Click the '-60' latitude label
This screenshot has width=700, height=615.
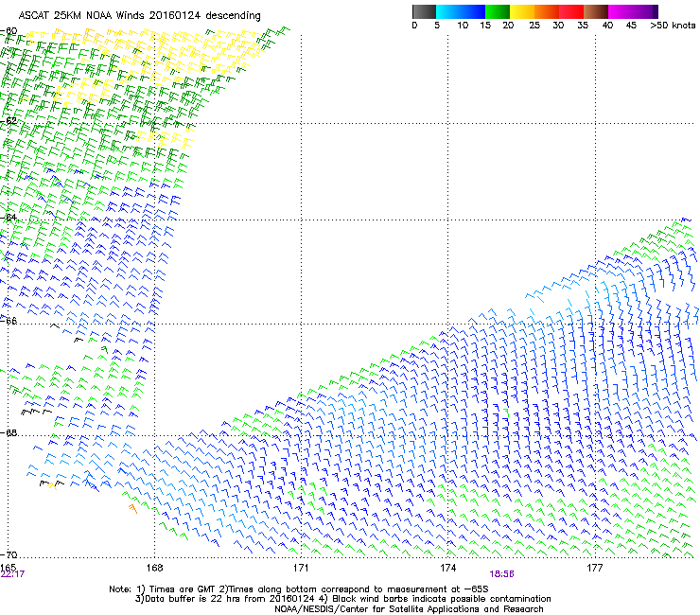9,31
